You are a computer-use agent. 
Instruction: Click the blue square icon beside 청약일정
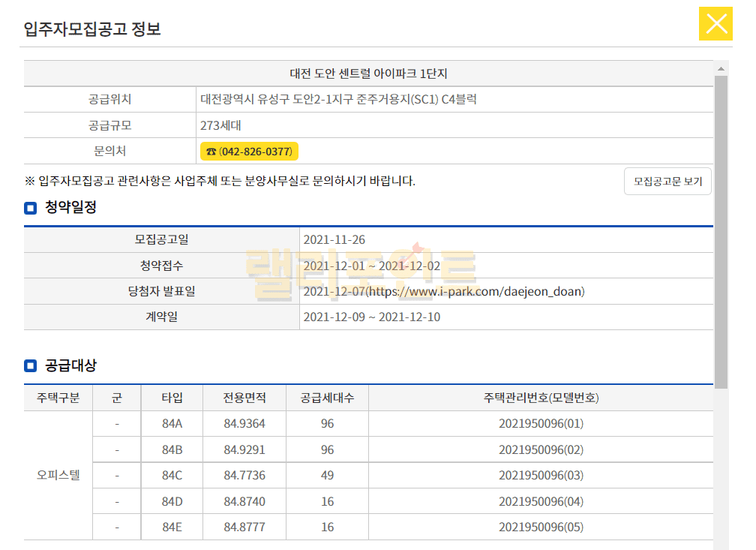[30, 209]
